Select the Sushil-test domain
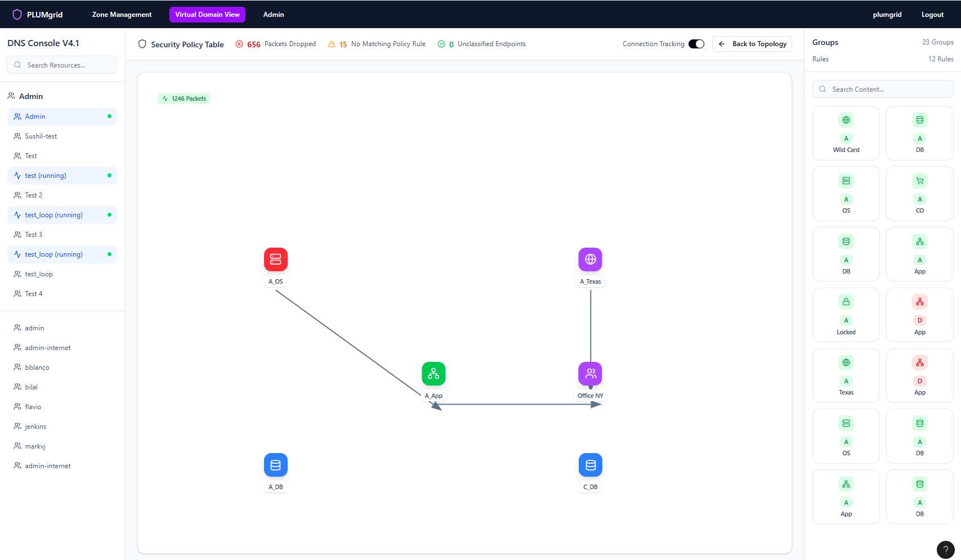Image resolution: width=961 pixels, height=560 pixels. click(41, 136)
